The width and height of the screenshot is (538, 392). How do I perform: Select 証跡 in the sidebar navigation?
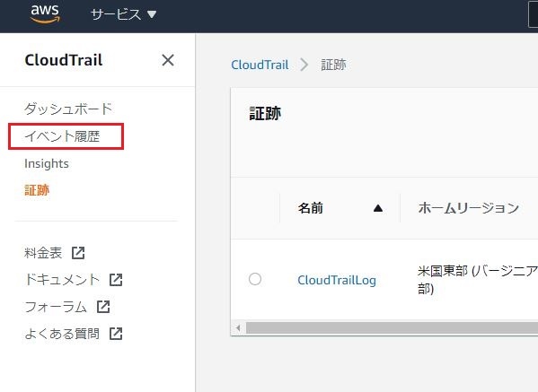(x=37, y=190)
